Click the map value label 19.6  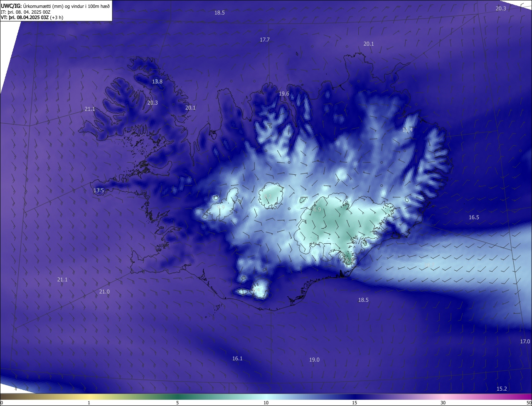pos(284,94)
